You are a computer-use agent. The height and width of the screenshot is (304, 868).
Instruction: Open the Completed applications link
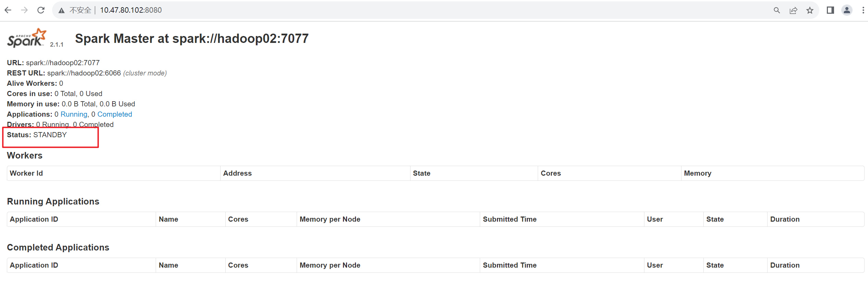coord(115,114)
